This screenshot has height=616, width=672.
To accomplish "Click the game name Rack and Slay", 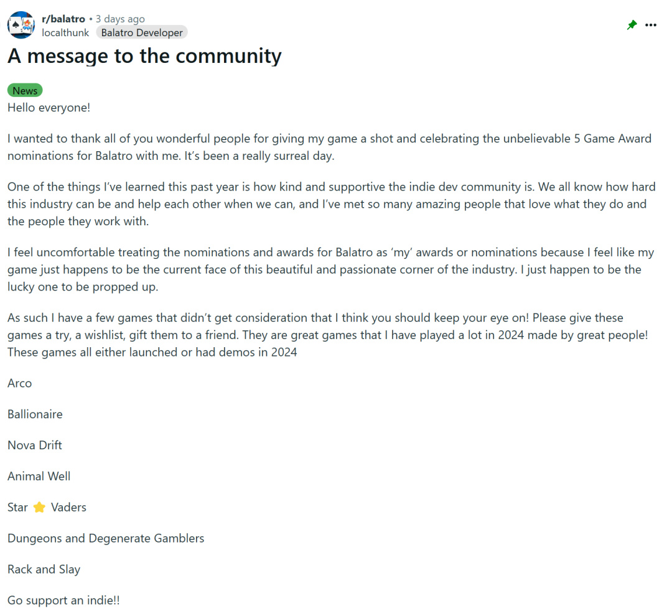I will click(x=44, y=570).
